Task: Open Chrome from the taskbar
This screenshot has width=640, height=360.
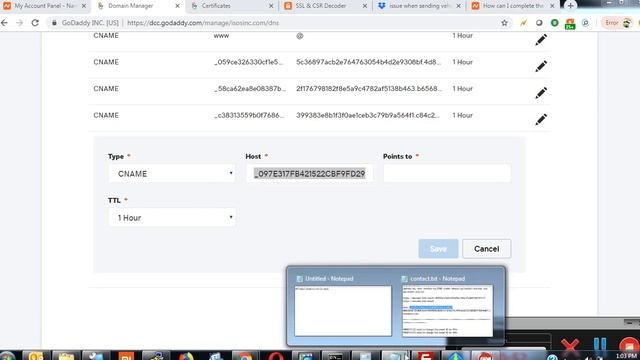Action: pyautogui.click(x=245, y=356)
